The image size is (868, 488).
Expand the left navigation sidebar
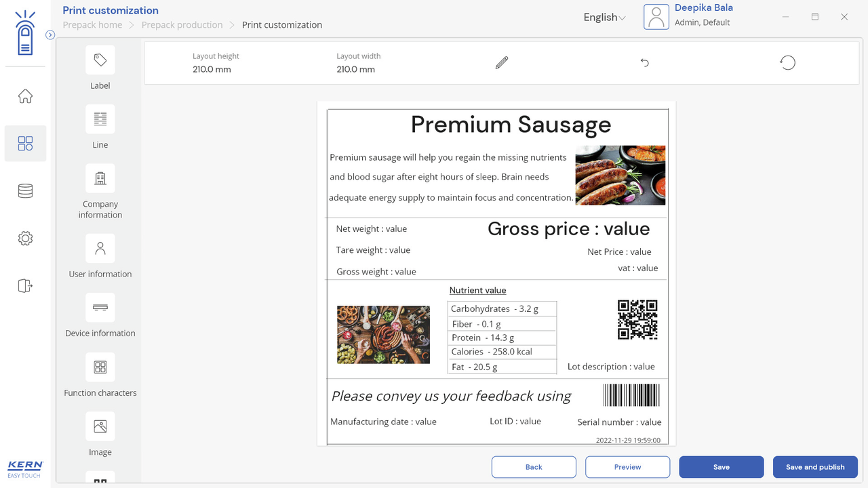coord(50,35)
